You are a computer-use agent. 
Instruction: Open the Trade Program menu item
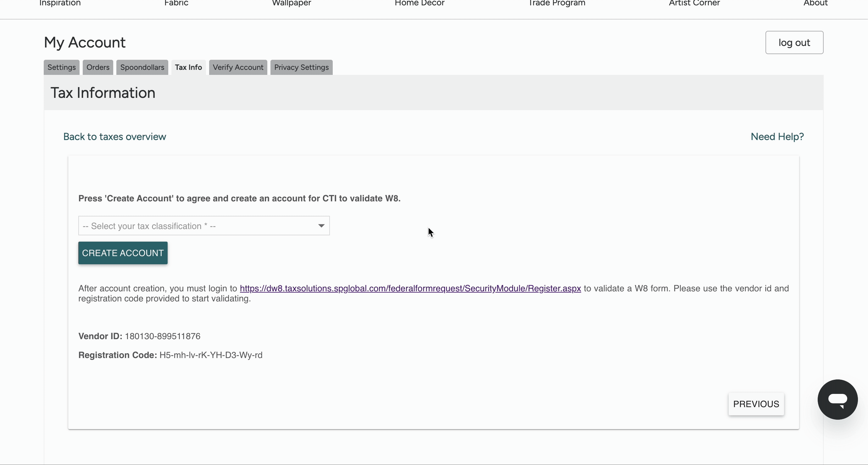point(556,3)
